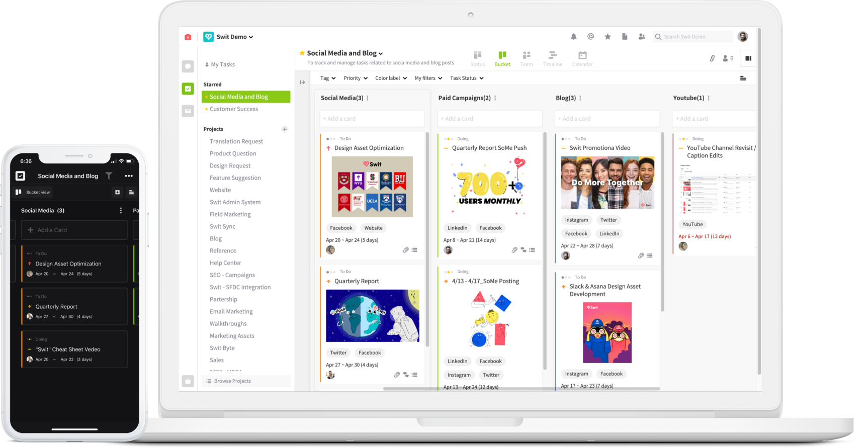Open the Priority filter dropdown
This screenshot has height=448, width=868.
pos(356,78)
